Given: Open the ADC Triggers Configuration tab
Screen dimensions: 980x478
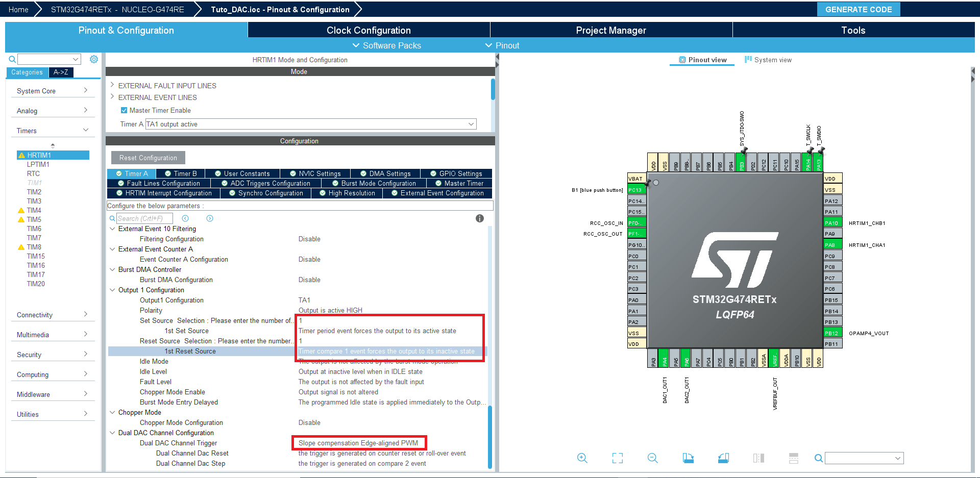Looking at the screenshot, I should 265,183.
